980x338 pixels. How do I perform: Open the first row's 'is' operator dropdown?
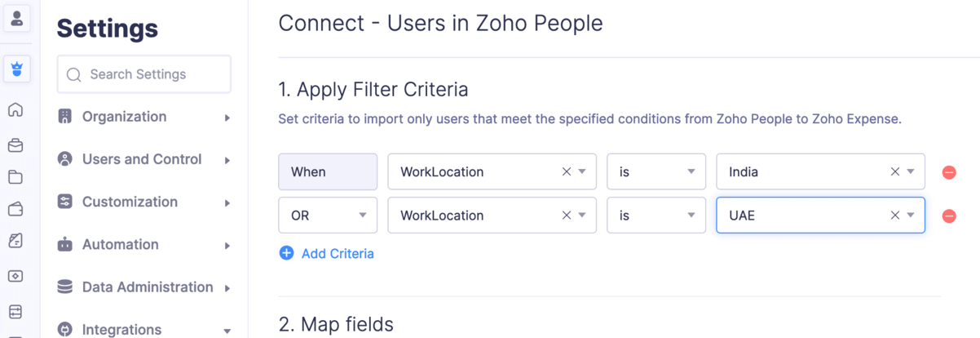pos(656,171)
